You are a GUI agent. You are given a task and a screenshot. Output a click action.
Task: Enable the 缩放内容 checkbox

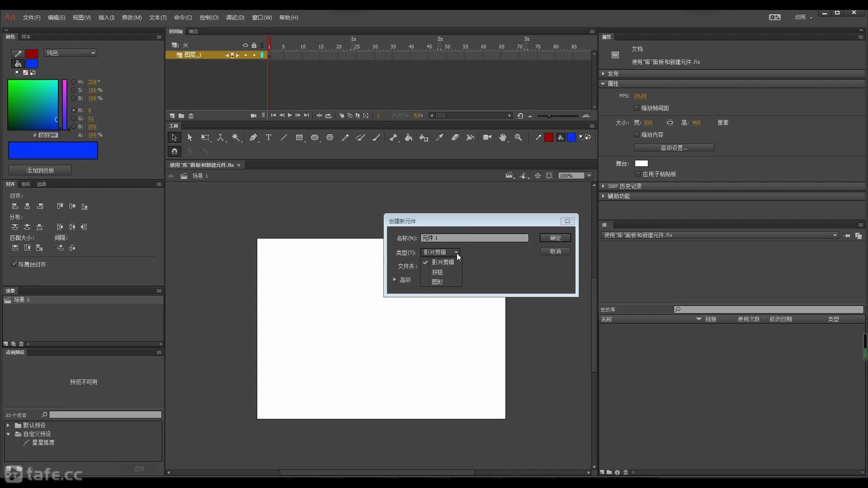tap(637, 135)
